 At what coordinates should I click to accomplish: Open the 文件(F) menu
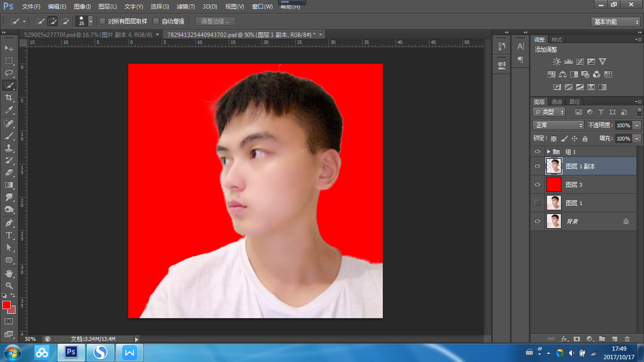[31, 7]
